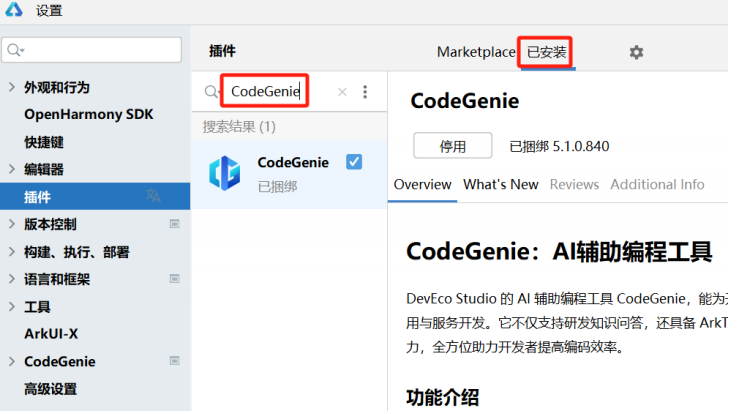Click the CodeGenie detail title
Viewport: 751px width, 414px height.
coord(465,101)
